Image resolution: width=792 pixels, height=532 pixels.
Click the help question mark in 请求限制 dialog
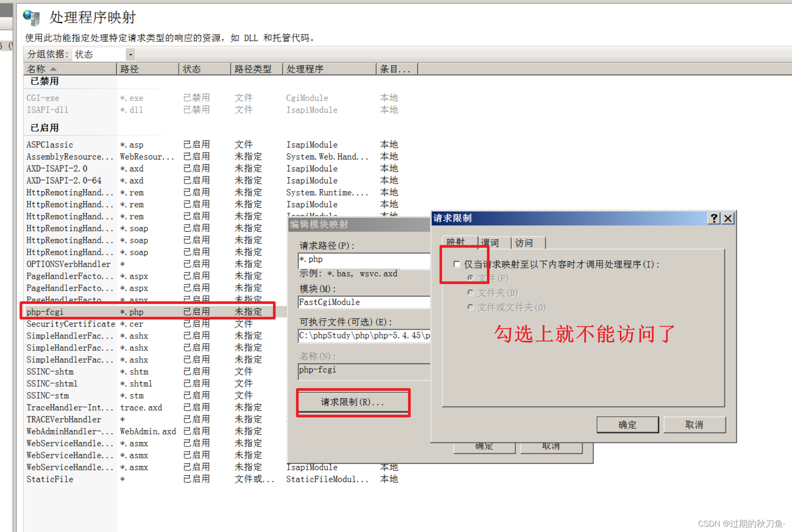pos(714,218)
